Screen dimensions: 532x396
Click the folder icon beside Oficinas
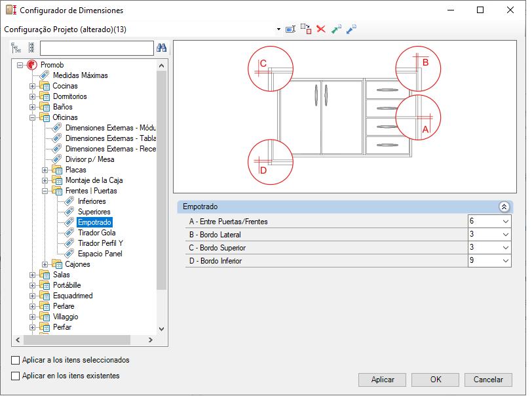point(45,117)
